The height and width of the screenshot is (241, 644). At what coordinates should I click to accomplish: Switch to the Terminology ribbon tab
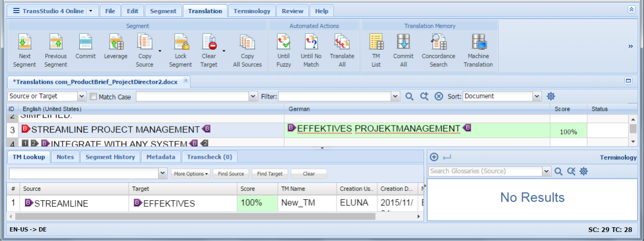tap(252, 11)
